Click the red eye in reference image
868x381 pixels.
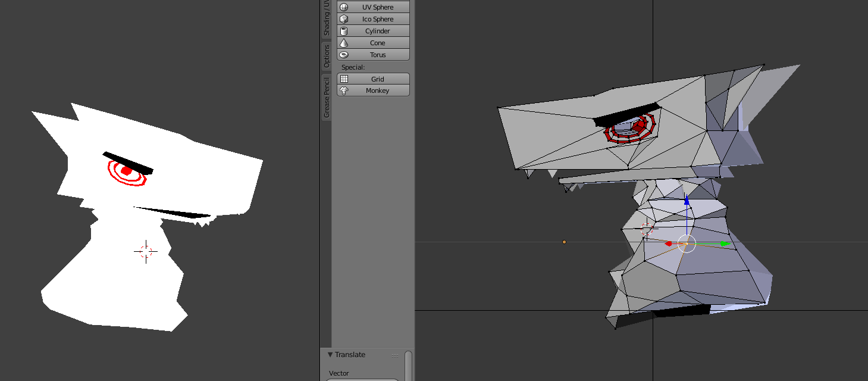click(126, 171)
